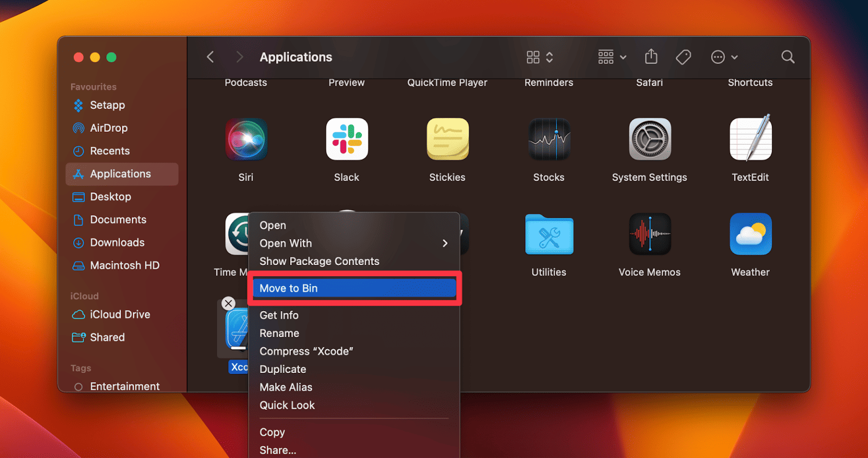This screenshot has width=868, height=458.
Task: Click the Safari app label
Action: tap(650, 82)
